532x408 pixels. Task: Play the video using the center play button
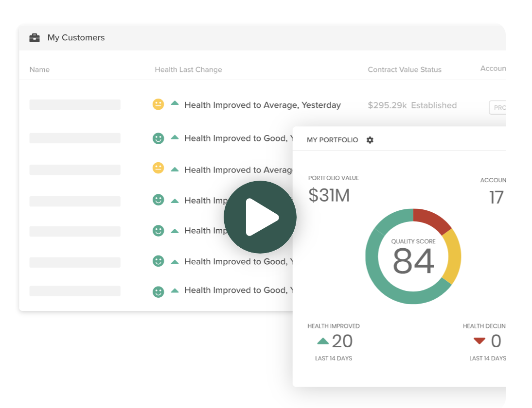tap(260, 217)
